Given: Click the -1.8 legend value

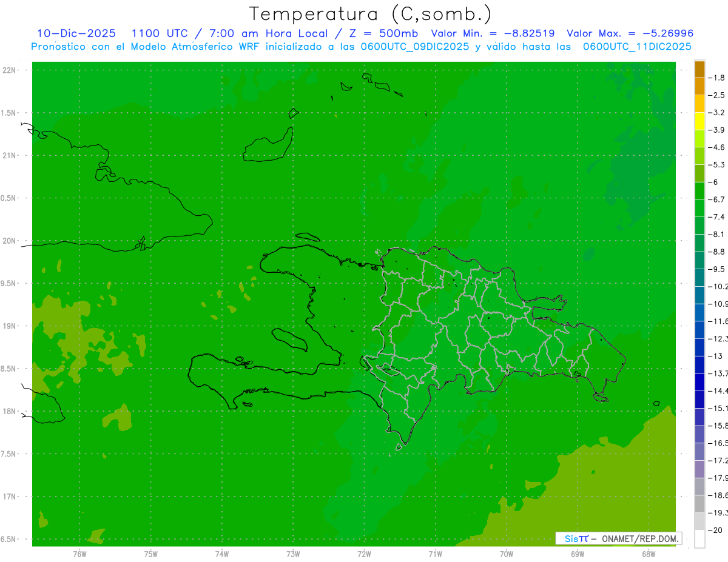Looking at the screenshot, I should [717, 78].
